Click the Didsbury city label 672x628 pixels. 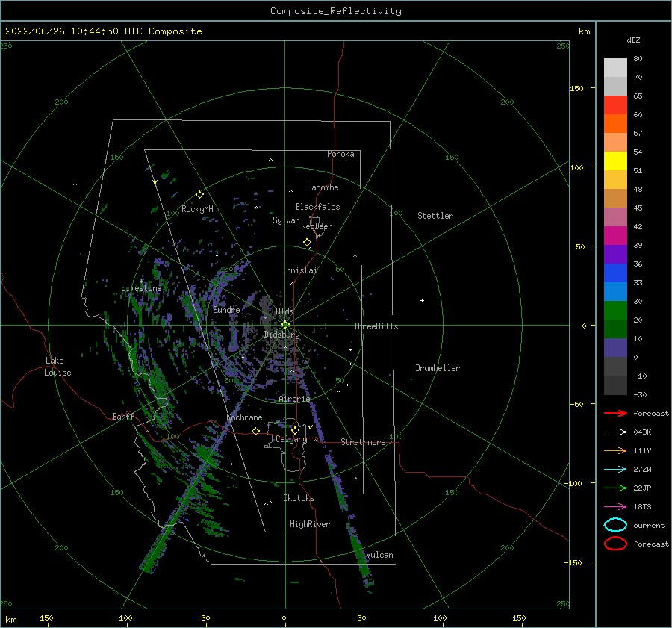pyautogui.click(x=282, y=335)
